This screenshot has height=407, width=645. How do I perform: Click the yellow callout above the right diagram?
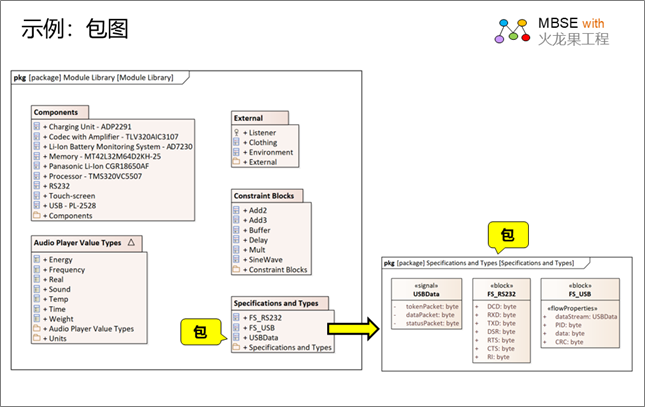click(507, 236)
